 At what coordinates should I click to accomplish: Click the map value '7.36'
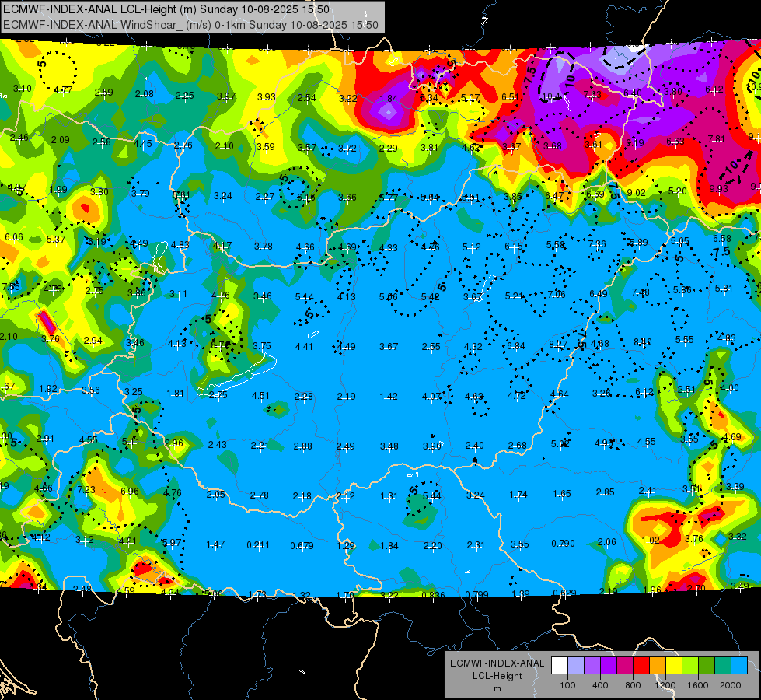597,244
